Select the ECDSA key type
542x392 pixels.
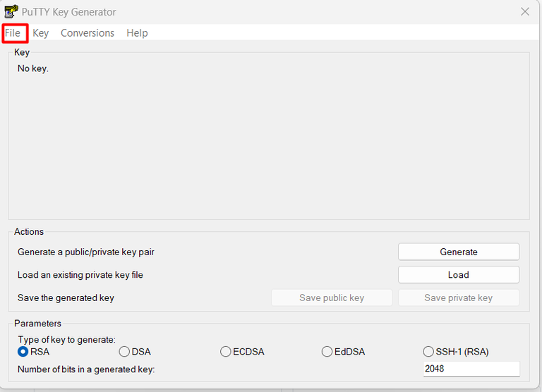pos(226,352)
